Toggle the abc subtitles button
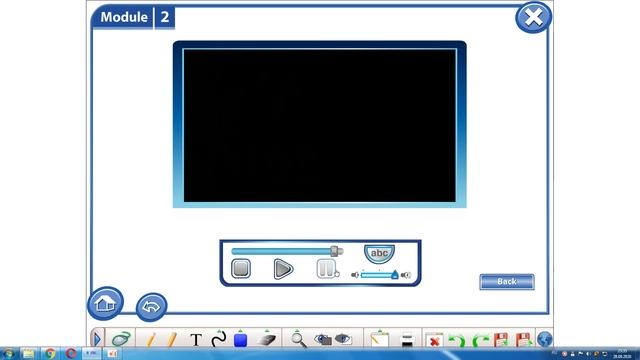640x360 pixels. click(379, 253)
